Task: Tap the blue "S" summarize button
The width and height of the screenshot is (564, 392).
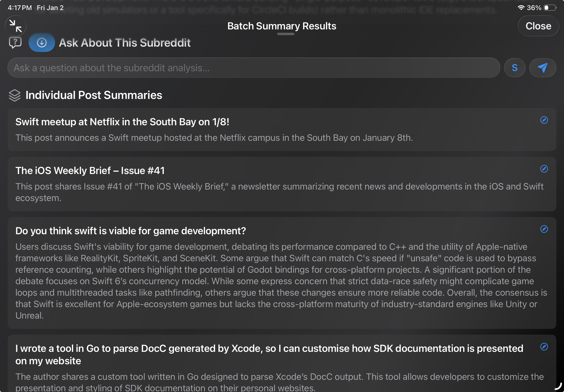Action: [x=515, y=68]
